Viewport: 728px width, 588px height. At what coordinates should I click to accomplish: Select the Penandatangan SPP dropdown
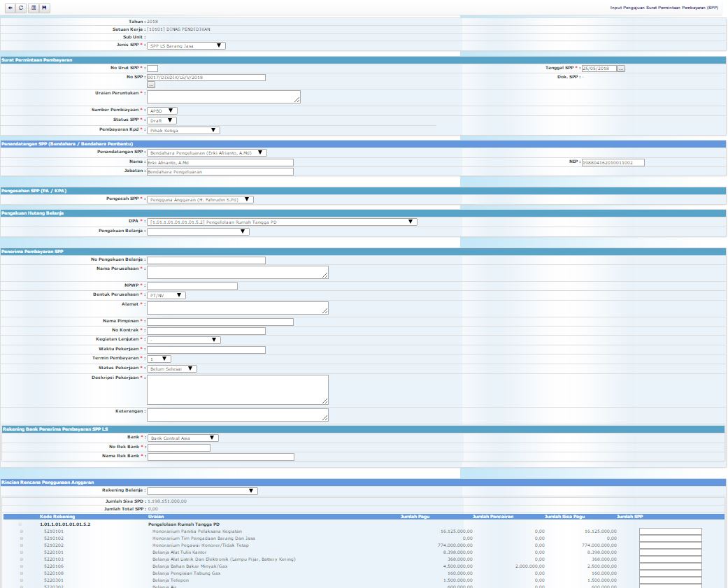pyautogui.click(x=207, y=152)
